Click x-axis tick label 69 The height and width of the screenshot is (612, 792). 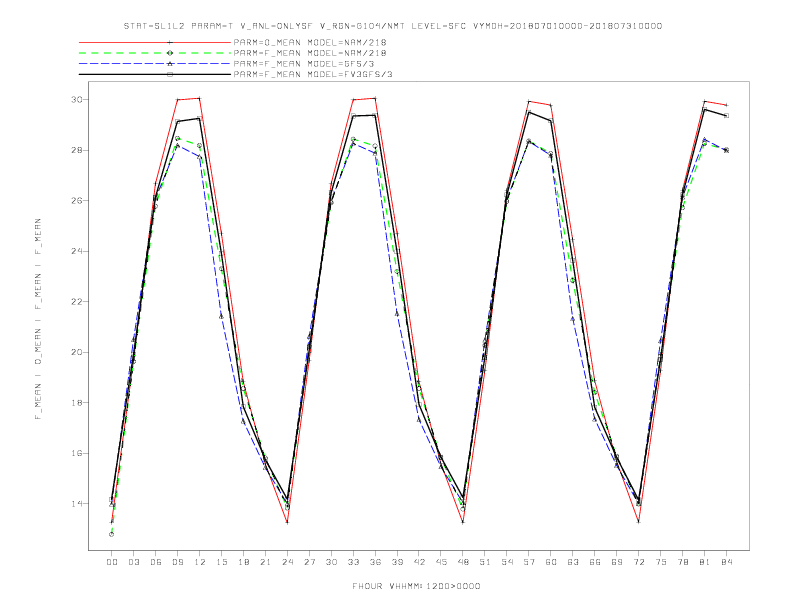pos(617,562)
